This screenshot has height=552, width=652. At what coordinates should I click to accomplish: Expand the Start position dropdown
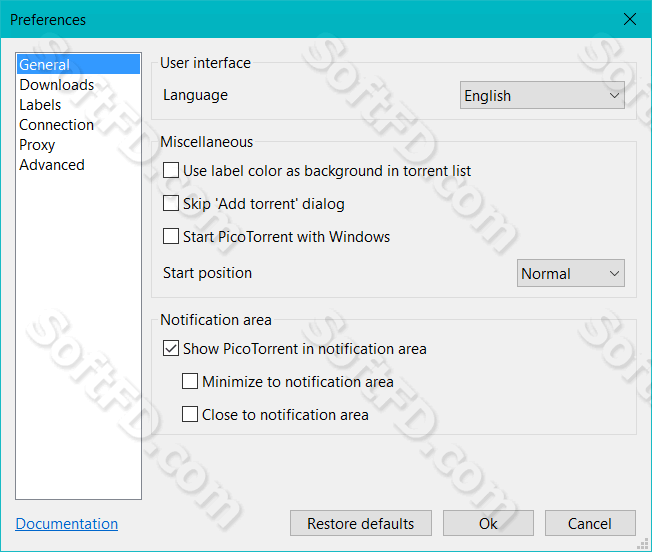click(570, 273)
